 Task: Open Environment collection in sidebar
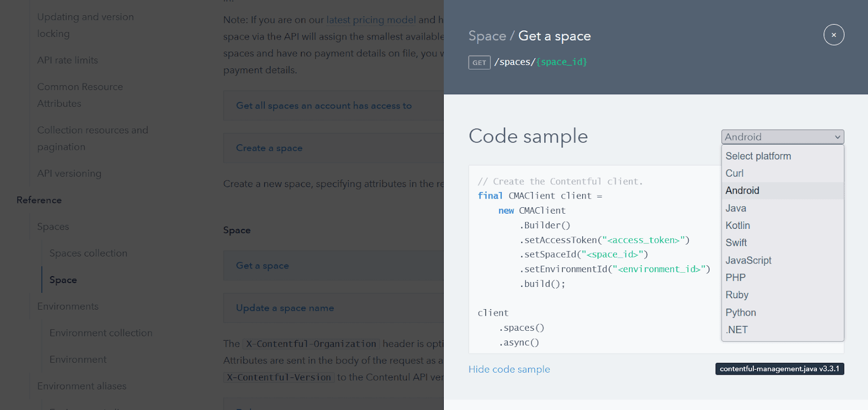pos(101,333)
